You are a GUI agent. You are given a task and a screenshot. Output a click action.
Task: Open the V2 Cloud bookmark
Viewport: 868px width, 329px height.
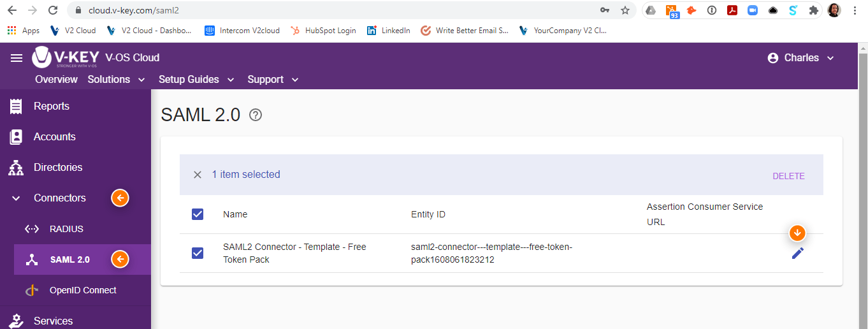(73, 30)
